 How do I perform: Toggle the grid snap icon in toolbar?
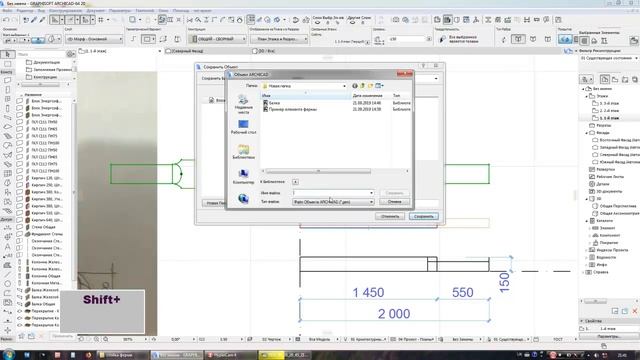(x=100, y=20)
